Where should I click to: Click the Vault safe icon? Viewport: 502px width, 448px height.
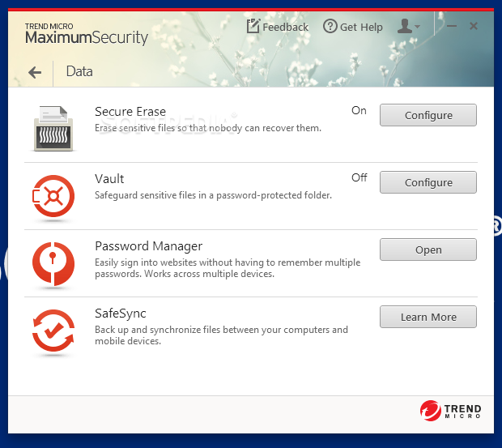53,196
